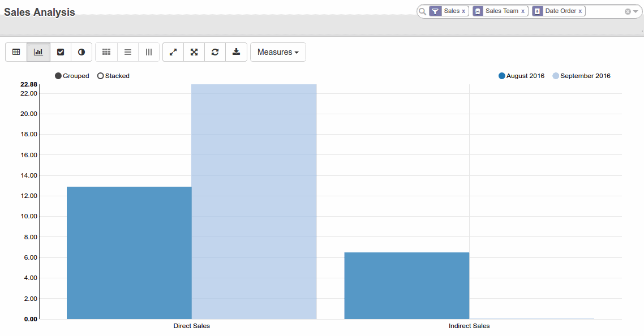This screenshot has height=336, width=644.
Task: Switch to pivot table view icon
Action: (x=16, y=52)
